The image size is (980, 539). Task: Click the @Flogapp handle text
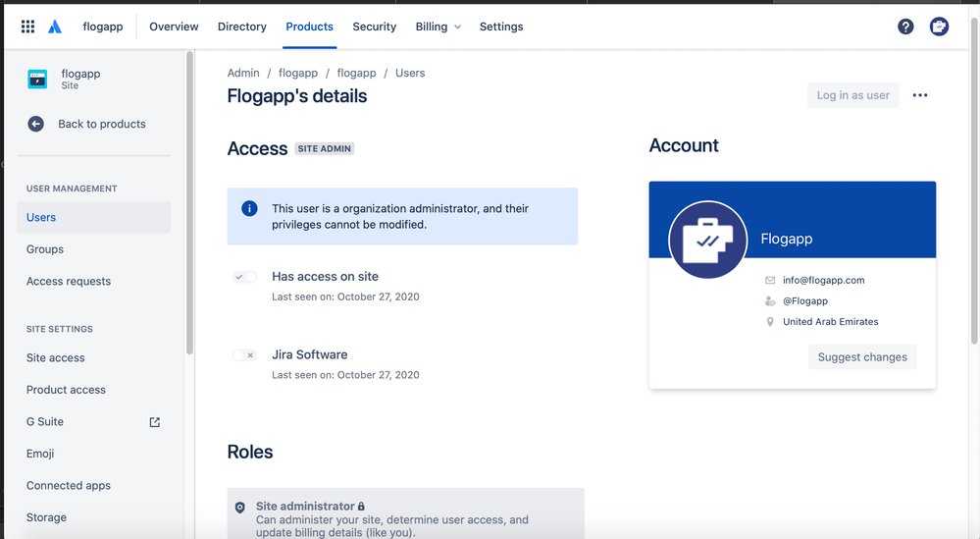(x=805, y=300)
